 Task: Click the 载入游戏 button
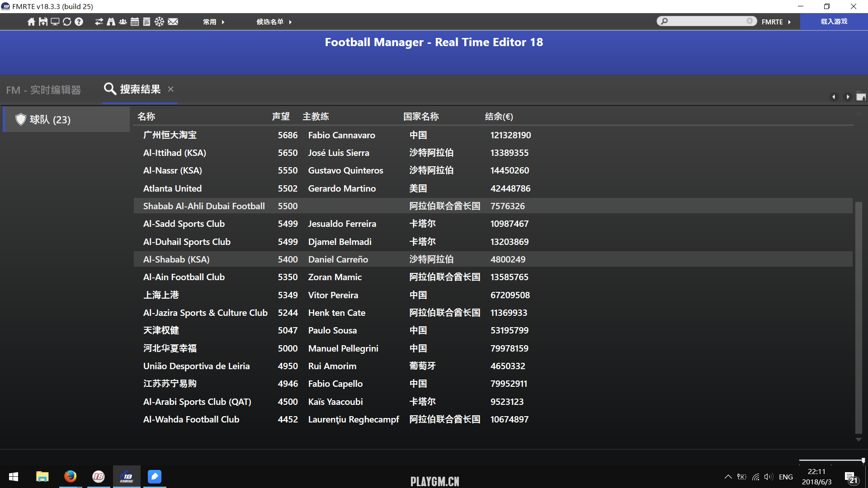[x=834, y=21]
